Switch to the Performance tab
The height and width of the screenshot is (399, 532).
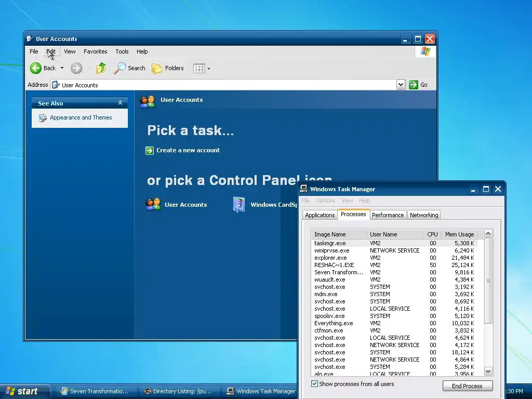click(x=388, y=215)
